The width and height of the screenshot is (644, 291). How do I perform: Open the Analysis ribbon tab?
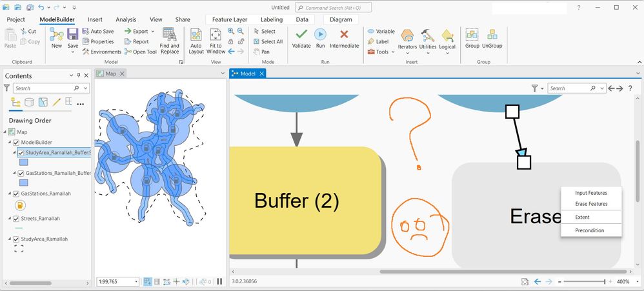[x=126, y=19]
